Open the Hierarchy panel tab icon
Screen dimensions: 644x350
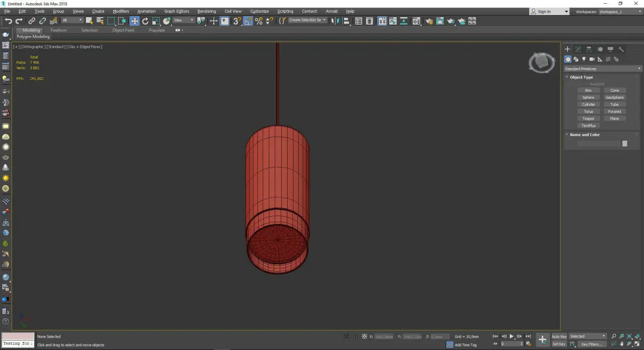click(589, 49)
